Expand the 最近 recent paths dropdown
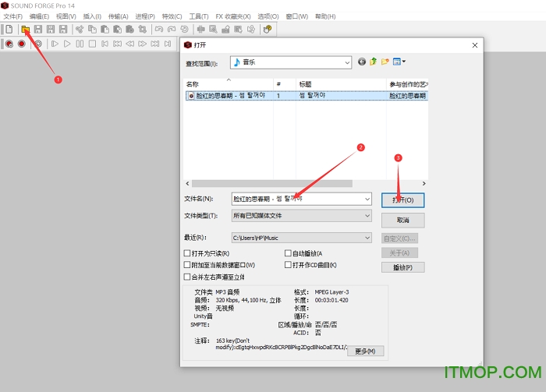The width and height of the screenshot is (546, 392). [367, 238]
